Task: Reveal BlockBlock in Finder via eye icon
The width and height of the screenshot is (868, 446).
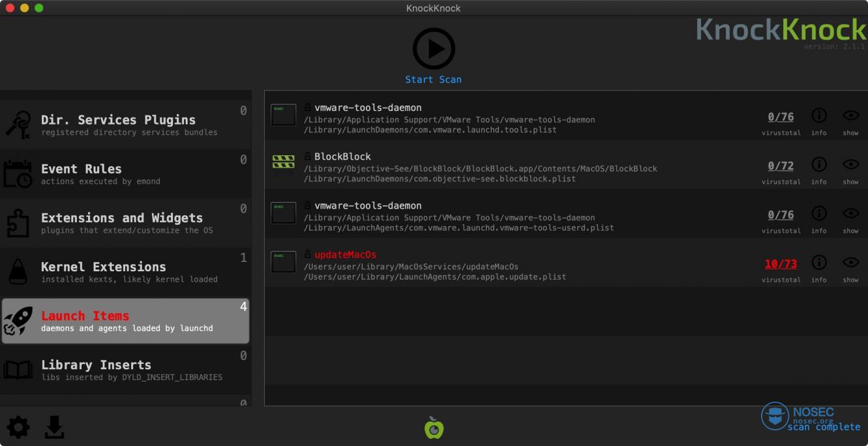Action: (x=850, y=164)
